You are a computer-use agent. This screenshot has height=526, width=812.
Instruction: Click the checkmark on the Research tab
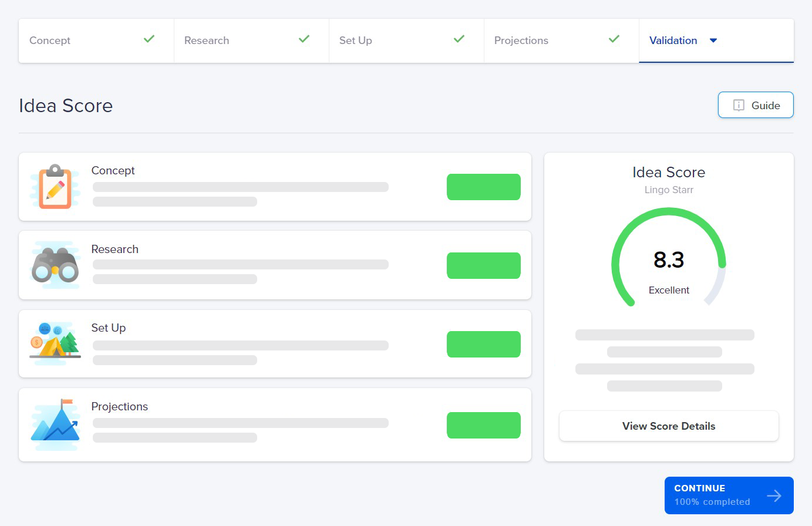pos(304,39)
